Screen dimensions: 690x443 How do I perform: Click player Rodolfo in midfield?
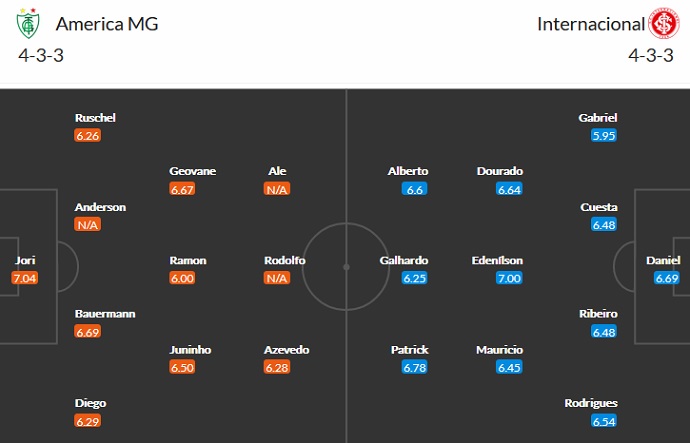[x=285, y=260]
